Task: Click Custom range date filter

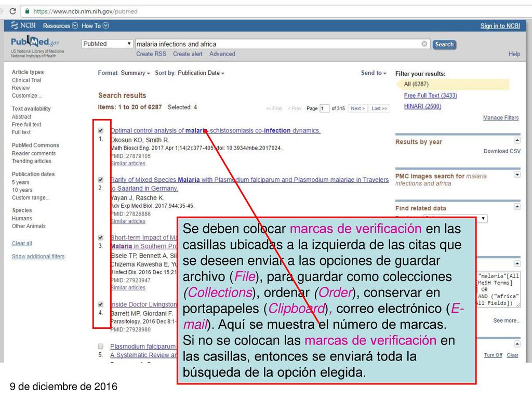Action: 31,198
